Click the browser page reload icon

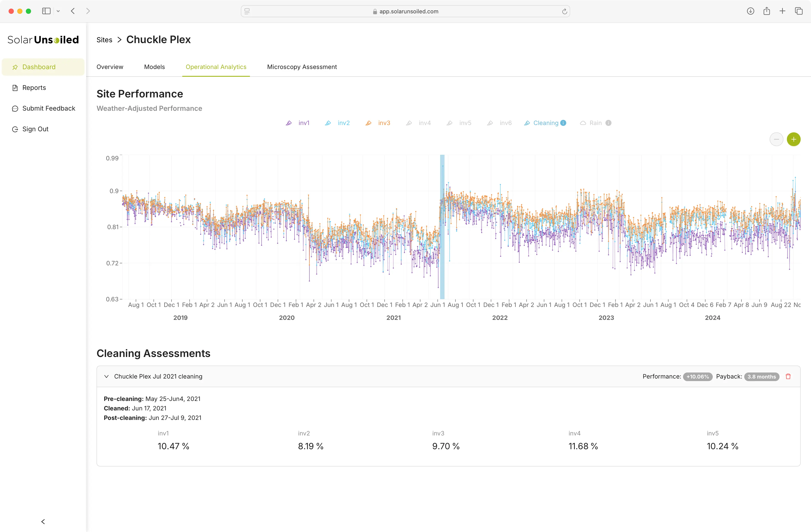point(564,11)
